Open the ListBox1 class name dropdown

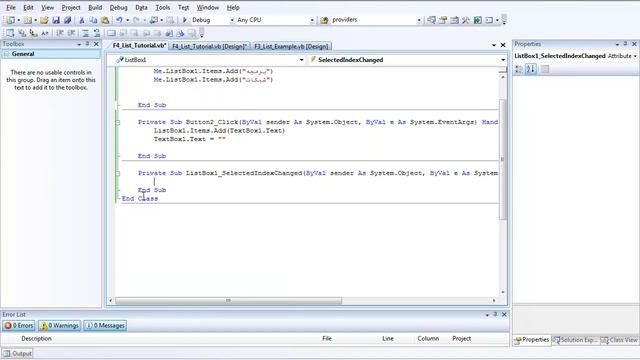point(302,60)
